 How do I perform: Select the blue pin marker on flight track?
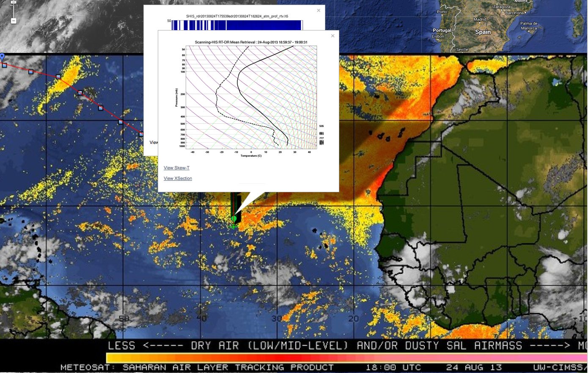click(3, 57)
